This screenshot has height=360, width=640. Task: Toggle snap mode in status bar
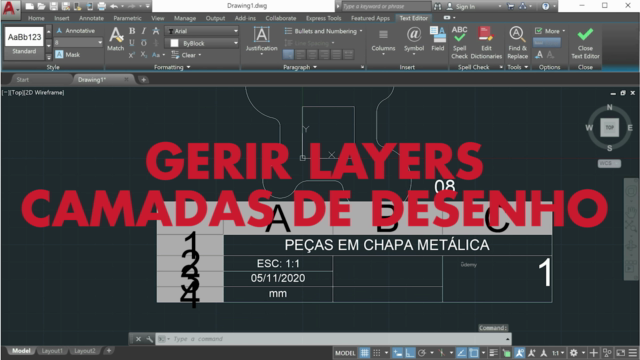pos(377,353)
